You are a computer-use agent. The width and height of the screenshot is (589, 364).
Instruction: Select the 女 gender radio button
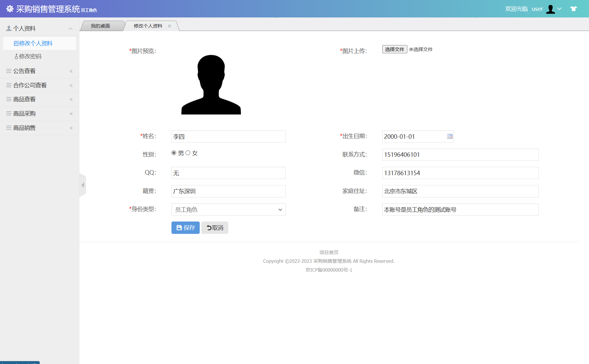[188, 153]
